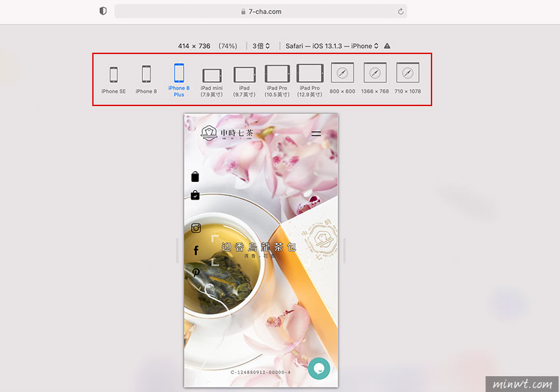Select the iPhone 8 Plus device preset
This screenshot has height=392, width=560.
[179, 80]
